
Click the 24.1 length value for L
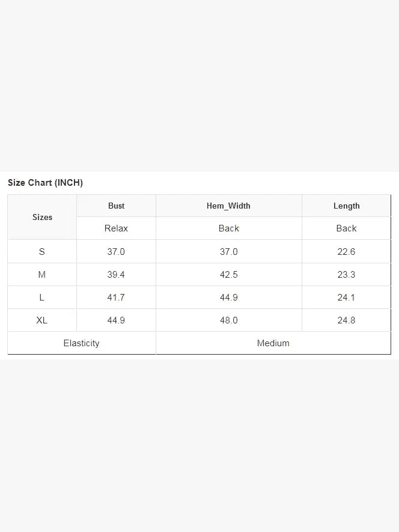pyautogui.click(x=346, y=298)
